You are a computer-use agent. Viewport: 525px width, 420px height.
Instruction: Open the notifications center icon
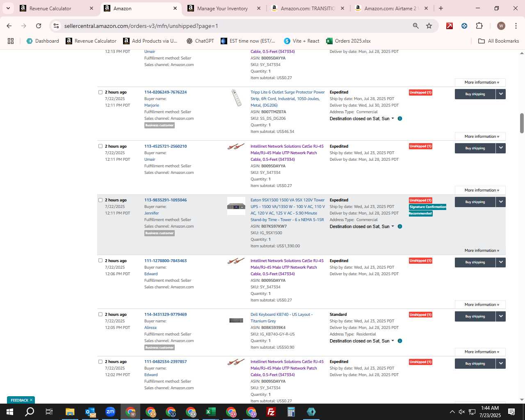point(511,412)
